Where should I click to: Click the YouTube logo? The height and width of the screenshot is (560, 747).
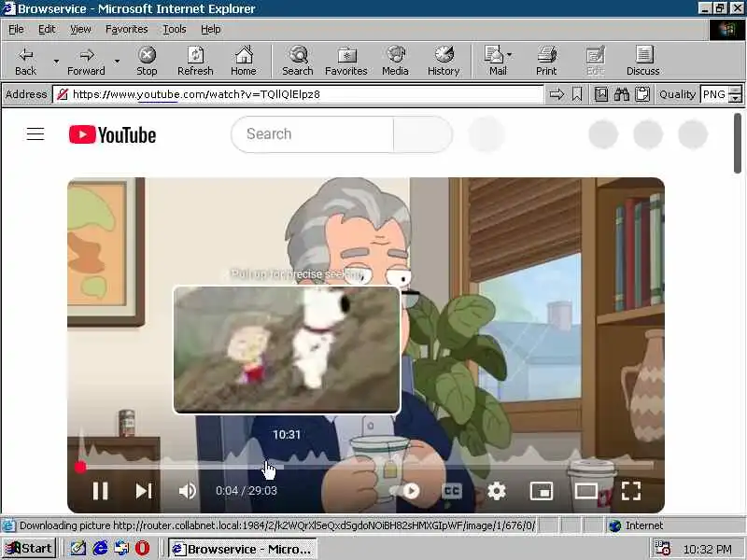pyautogui.click(x=112, y=134)
